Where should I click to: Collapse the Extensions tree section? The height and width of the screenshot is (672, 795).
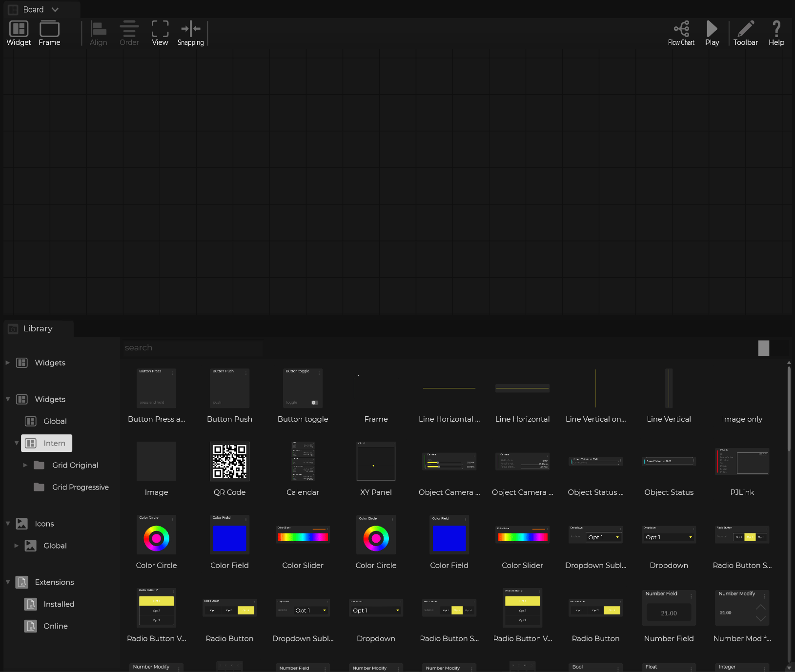8,582
